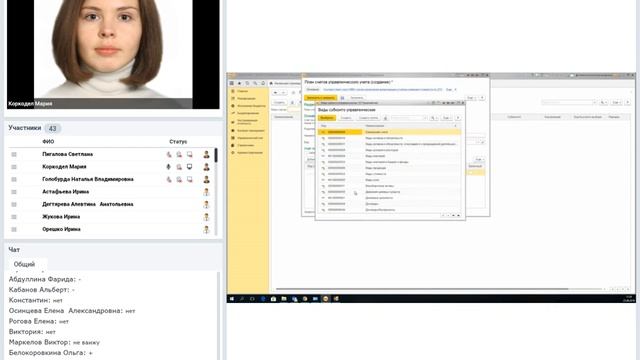Screen dimensions: 640x360
Task: Click the icon after Создать группу in selection dialog
Action: point(385,118)
